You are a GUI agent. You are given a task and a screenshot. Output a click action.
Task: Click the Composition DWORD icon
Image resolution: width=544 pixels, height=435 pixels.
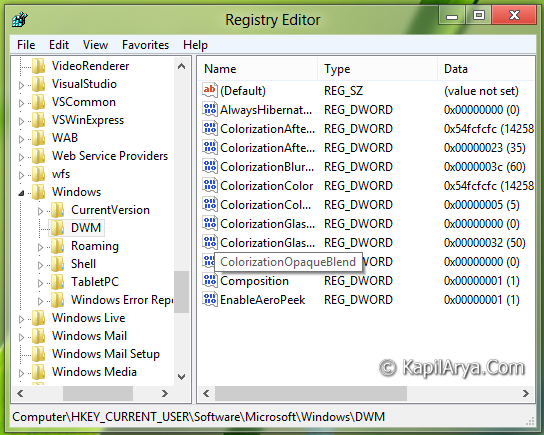point(210,280)
